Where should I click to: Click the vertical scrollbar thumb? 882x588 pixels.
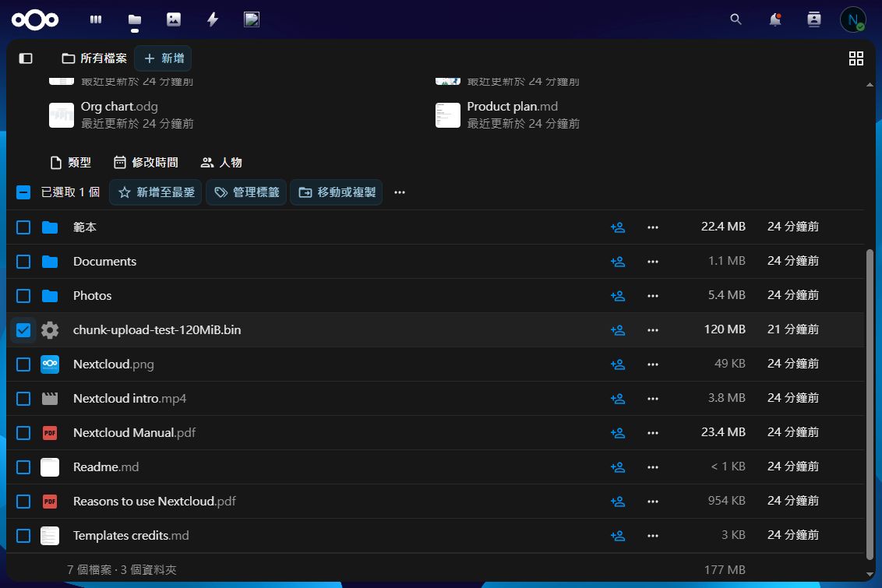tap(870, 403)
